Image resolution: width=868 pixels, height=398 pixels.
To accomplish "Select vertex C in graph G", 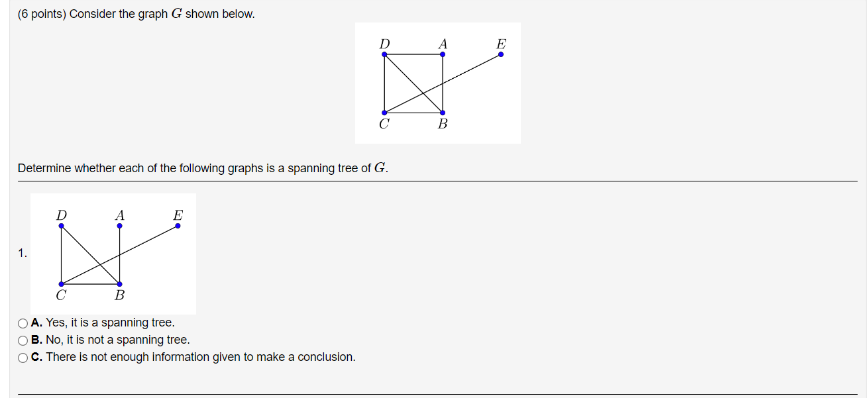I will click(384, 113).
